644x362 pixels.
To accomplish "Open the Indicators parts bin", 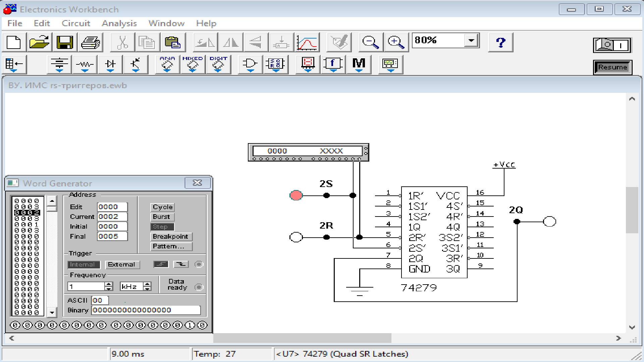I will tap(308, 64).
